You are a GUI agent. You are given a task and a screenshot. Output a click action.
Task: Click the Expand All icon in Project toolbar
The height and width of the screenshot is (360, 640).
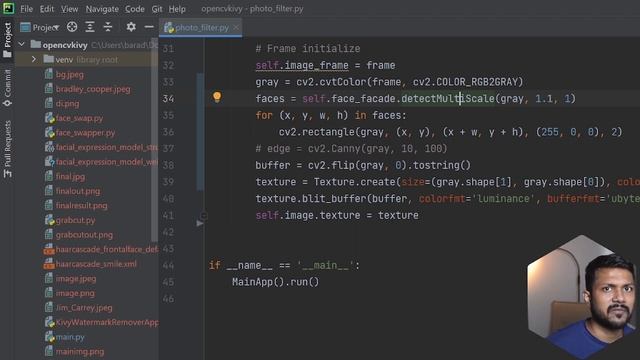click(x=90, y=27)
